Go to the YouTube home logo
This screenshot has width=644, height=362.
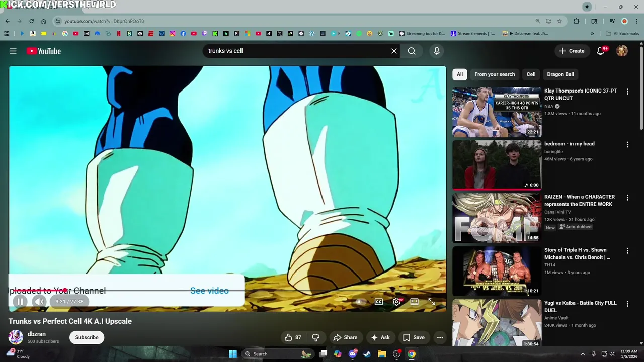(x=44, y=51)
